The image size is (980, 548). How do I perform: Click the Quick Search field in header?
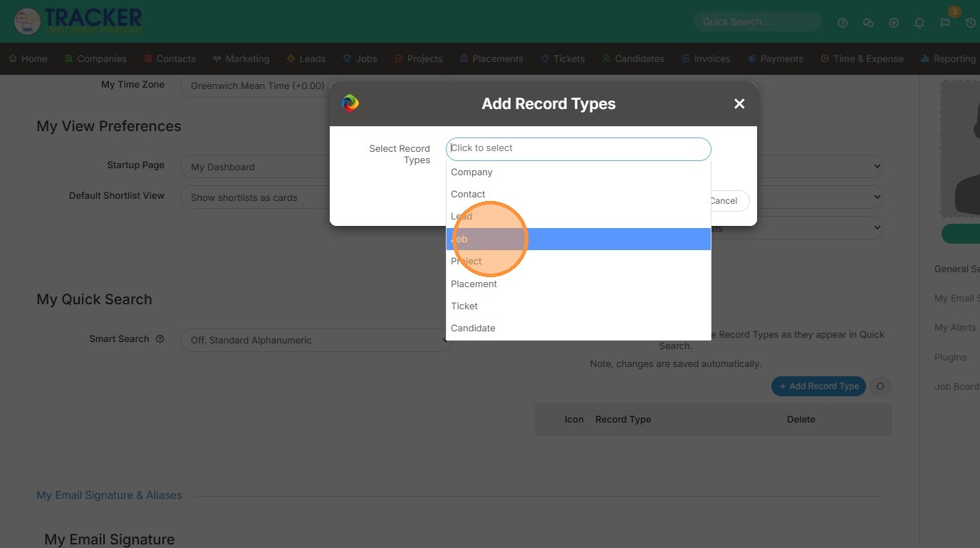click(x=757, y=22)
